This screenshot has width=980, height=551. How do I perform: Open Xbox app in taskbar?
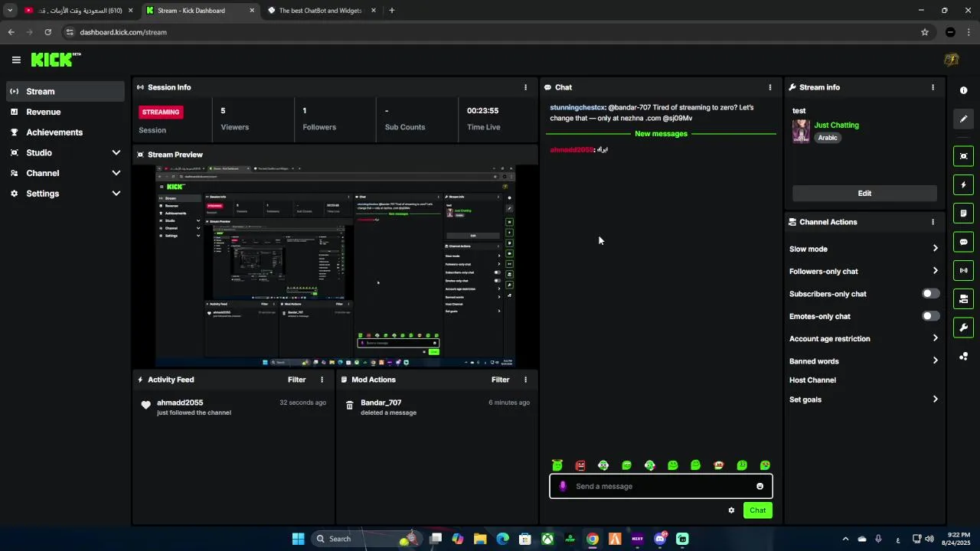click(x=547, y=539)
